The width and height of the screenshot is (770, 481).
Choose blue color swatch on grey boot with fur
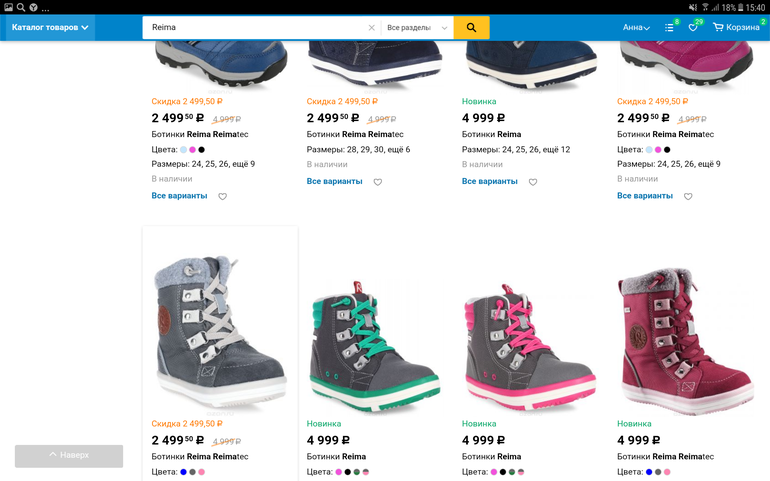click(x=184, y=472)
